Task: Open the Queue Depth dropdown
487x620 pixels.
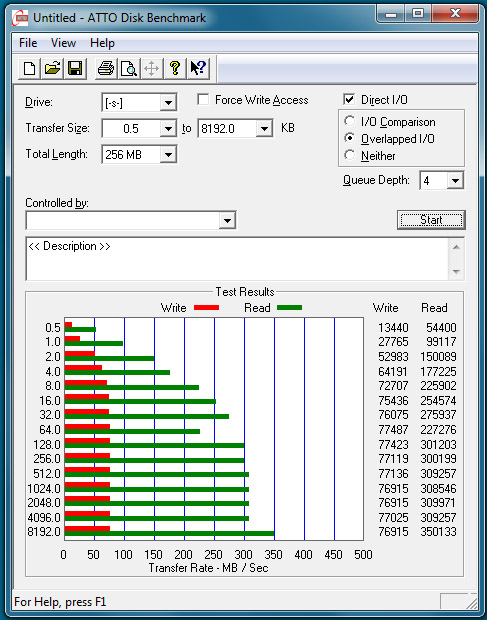Action: pyautogui.click(x=455, y=181)
